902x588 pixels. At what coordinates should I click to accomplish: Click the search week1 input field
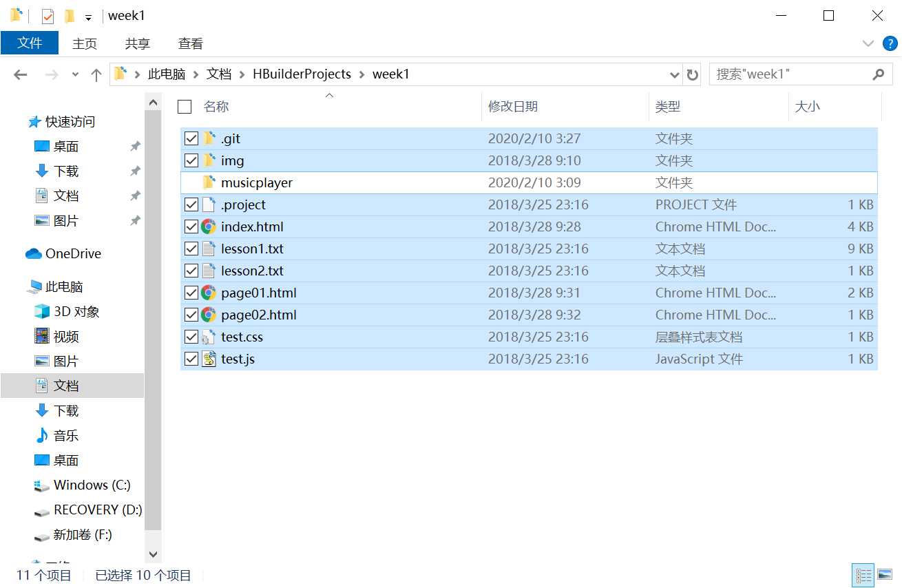pos(792,74)
